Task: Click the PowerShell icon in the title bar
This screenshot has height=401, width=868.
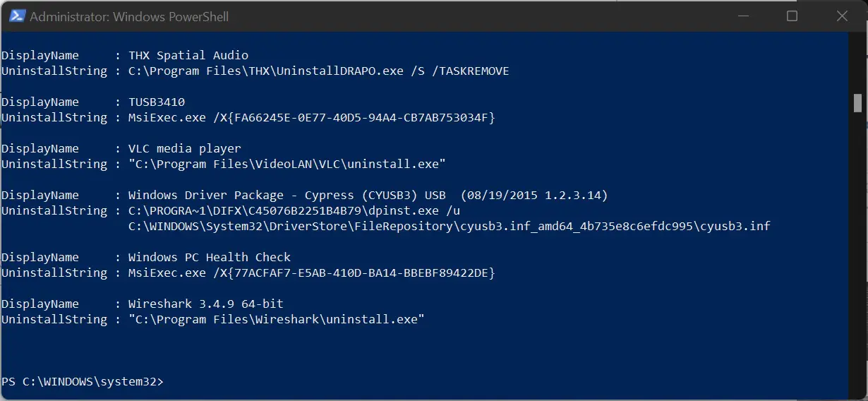Action: coord(17,16)
